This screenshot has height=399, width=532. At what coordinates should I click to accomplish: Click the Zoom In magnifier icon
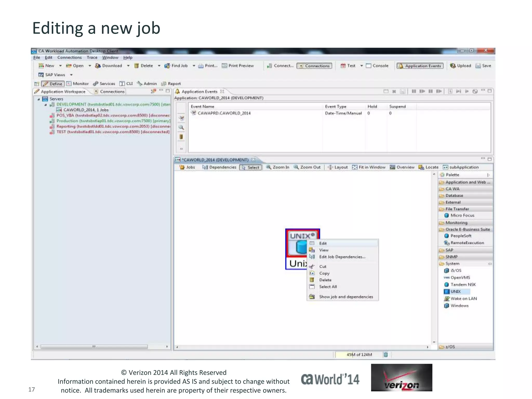click(269, 167)
